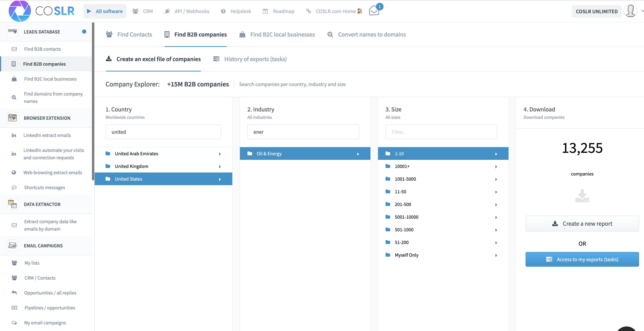Image resolution: width=644 pixels, height=331 pixels.
Task: Open API / Webhooks menu item
Action: pyautogui.click(x=187, y=11)
